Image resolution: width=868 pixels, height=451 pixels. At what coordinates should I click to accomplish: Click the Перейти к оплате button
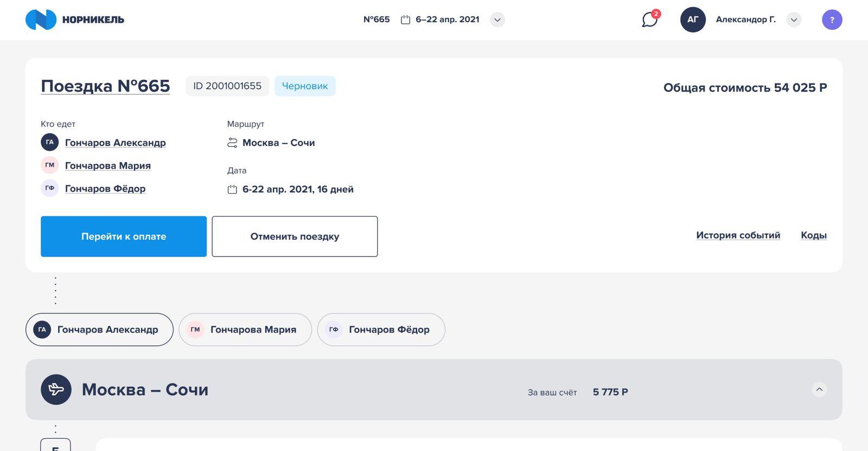tap(124, 236)
